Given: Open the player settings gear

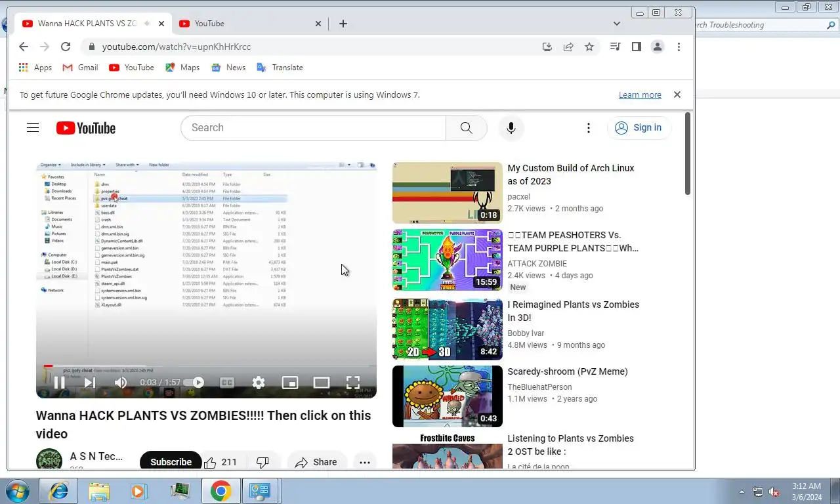Looking at the screenshot, I should click(259, 383).
